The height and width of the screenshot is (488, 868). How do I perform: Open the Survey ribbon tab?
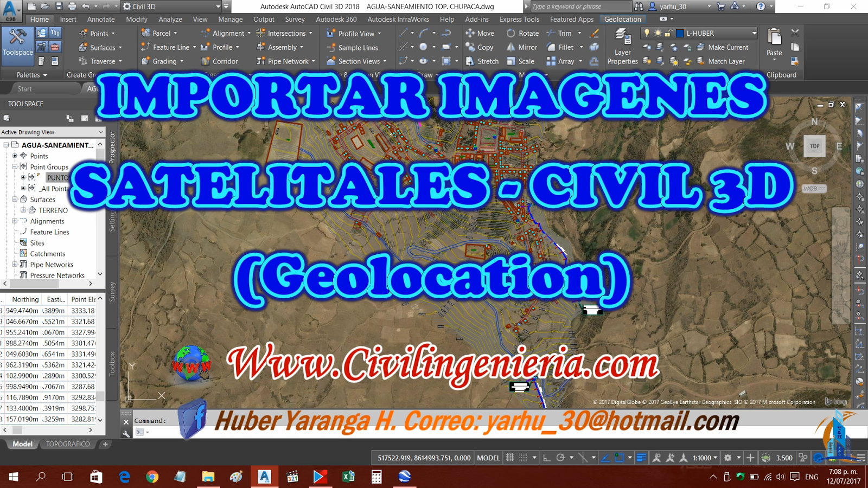pyautogui.click(x=295, y=19)
